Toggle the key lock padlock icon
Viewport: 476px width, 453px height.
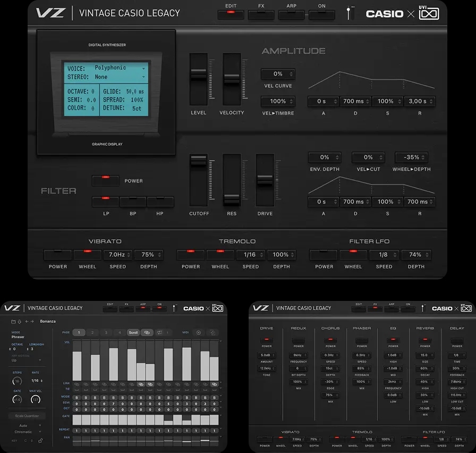pos(40,440)
